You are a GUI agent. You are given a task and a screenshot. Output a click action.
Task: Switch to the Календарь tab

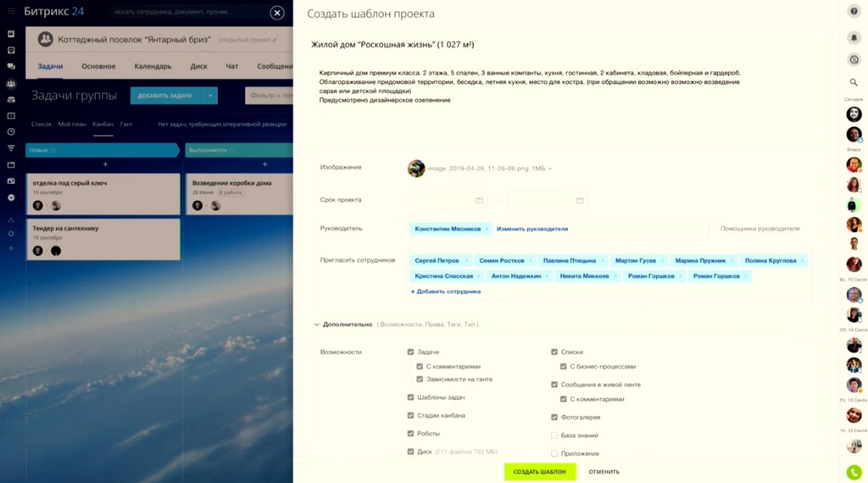pos(153,66)
